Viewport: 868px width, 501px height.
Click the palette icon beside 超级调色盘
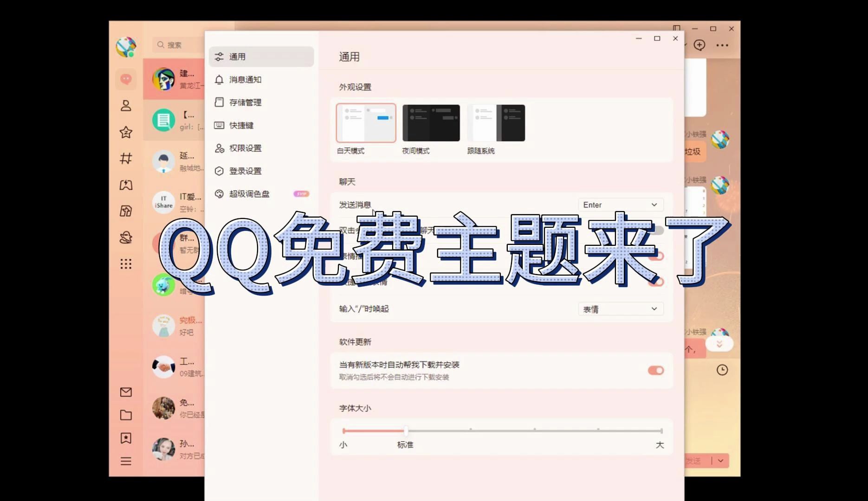click(219, 194)
